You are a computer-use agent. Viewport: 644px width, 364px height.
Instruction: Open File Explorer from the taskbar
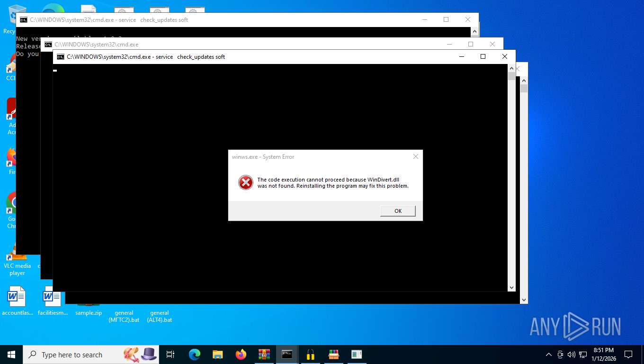click(x=218, y=355)
